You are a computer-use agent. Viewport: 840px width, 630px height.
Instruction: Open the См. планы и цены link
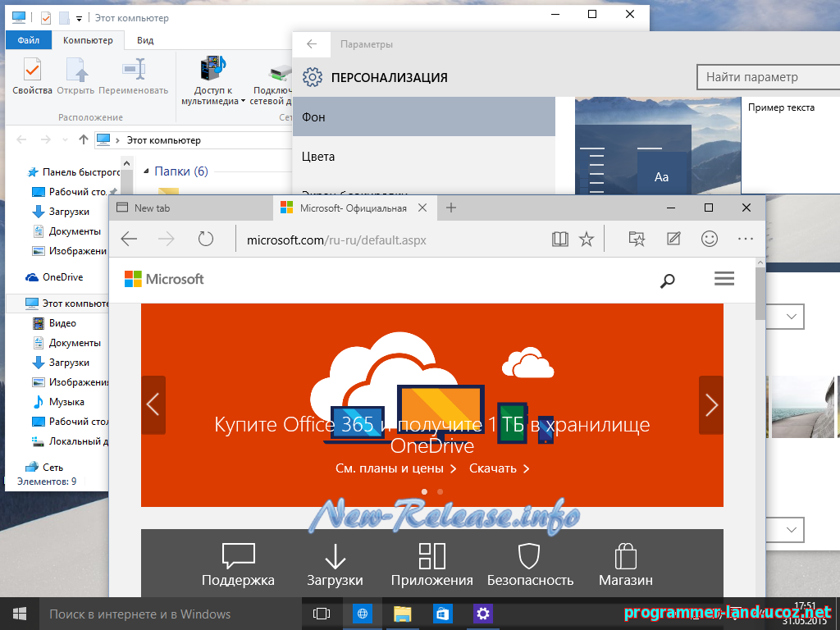click(396, 468)
